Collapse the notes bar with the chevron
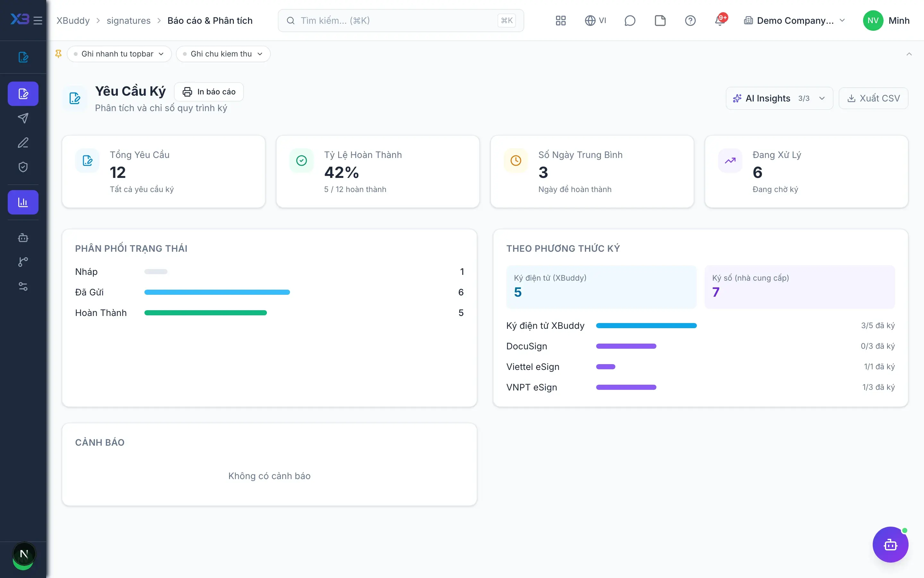Screen dimensions: 924x578 pyautogui.click(x=909, y=54)
